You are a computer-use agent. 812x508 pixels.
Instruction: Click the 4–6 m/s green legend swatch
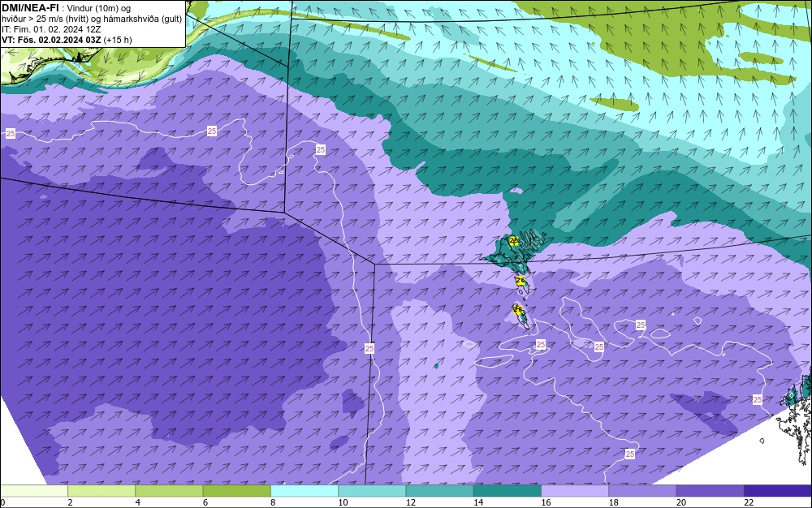click(170, 490)
